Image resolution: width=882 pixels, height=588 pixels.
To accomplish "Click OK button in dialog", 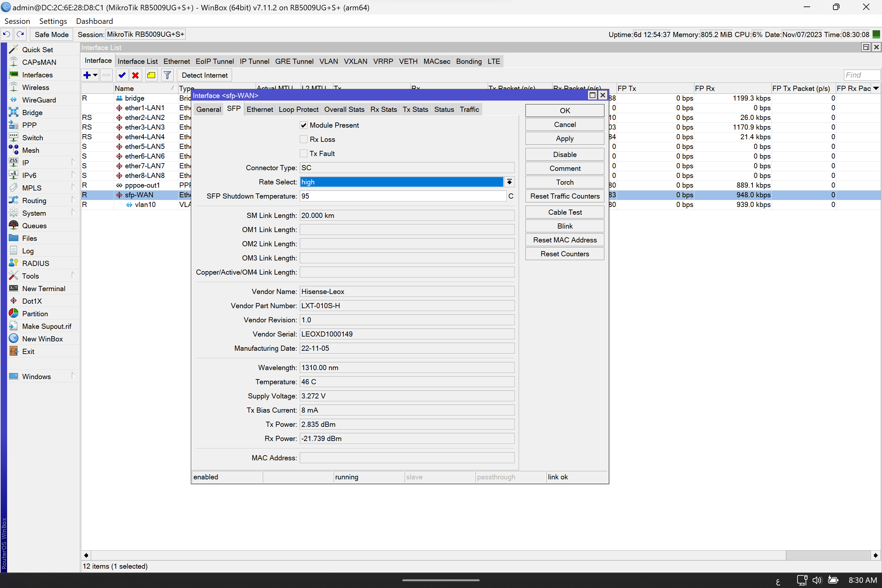I will tap(564, 111).
